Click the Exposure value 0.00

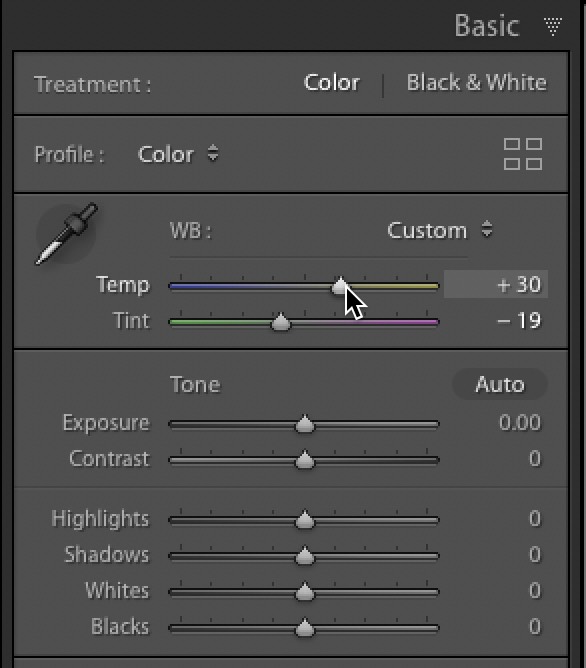coord(520,423)
